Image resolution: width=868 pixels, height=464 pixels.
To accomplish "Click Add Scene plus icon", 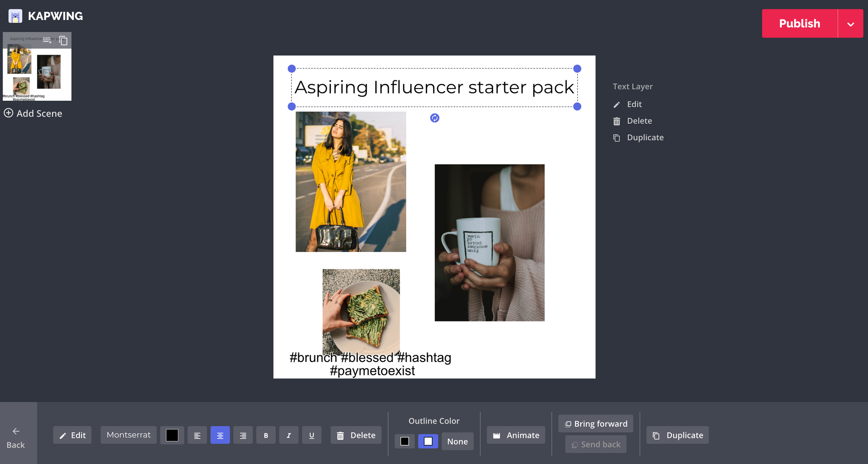I will [x=9, y=113].
